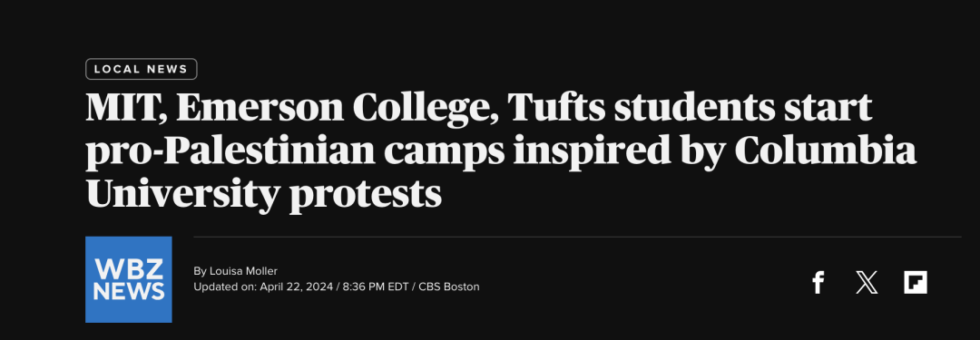Select the April 22, 2024 date text
This screenshot has width=980, height=340.
coord(296,287)
